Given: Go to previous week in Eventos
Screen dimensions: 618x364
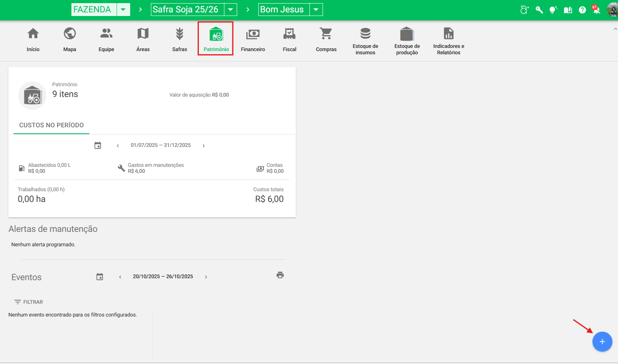Looking at the screenshot, I should click(120, 277).
